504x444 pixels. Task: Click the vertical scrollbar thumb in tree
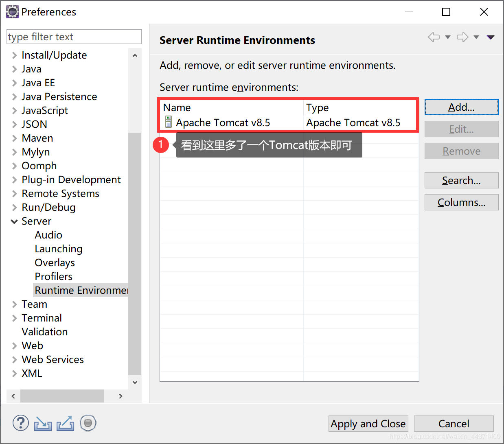pyautogui.click(x=135, y=254)
